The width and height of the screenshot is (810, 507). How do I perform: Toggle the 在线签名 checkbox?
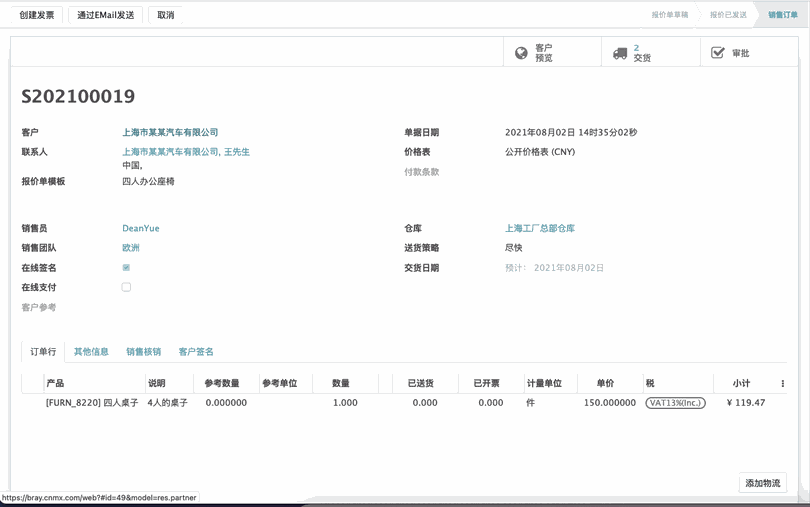(x=126, y=267)
